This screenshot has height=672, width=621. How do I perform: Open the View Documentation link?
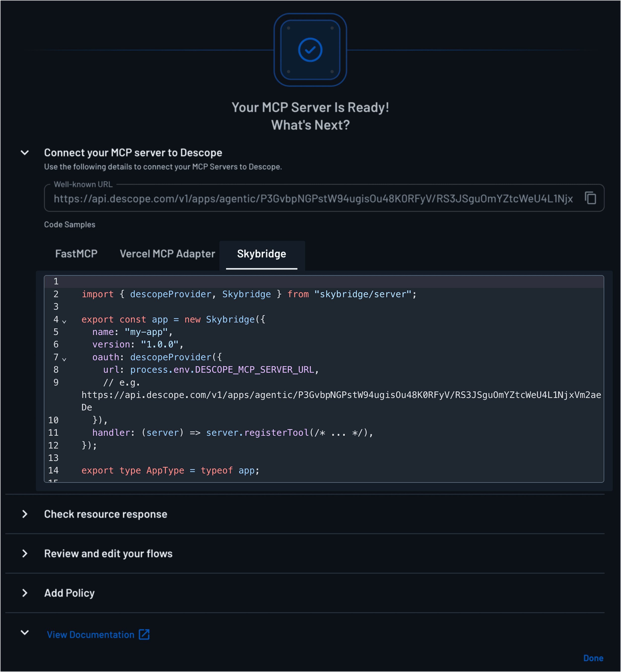(90, 634)
